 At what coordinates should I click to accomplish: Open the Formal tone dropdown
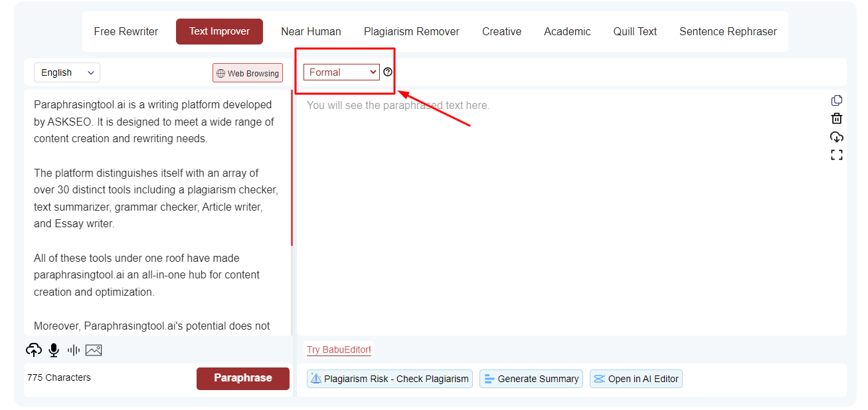341,72
